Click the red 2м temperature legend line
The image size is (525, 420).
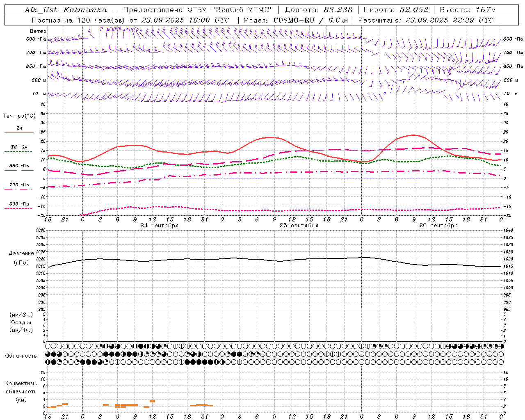pyautogui.click(x=19, y=132)
